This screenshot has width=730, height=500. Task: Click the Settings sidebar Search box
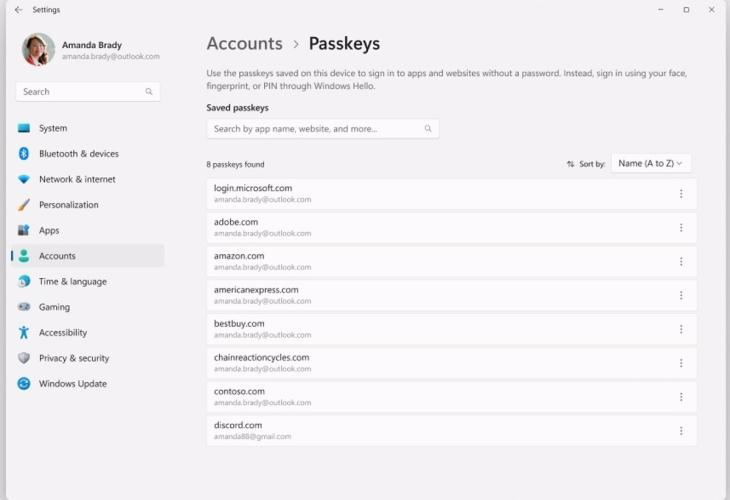coord(82,92)
